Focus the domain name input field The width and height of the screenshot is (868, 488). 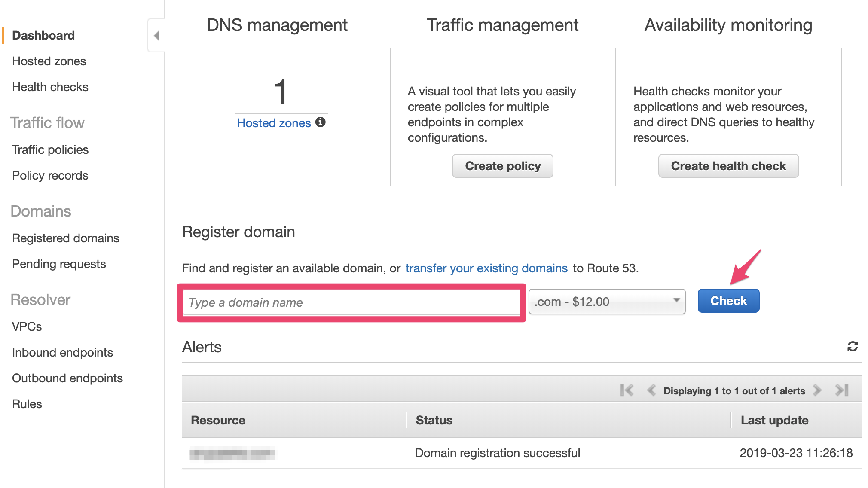click(351, 302)
